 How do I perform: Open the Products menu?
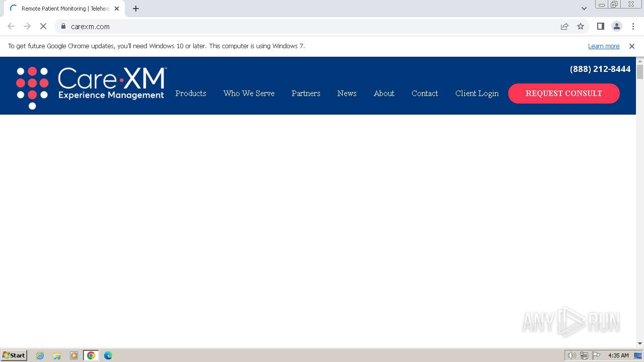[x=191, y=94]
